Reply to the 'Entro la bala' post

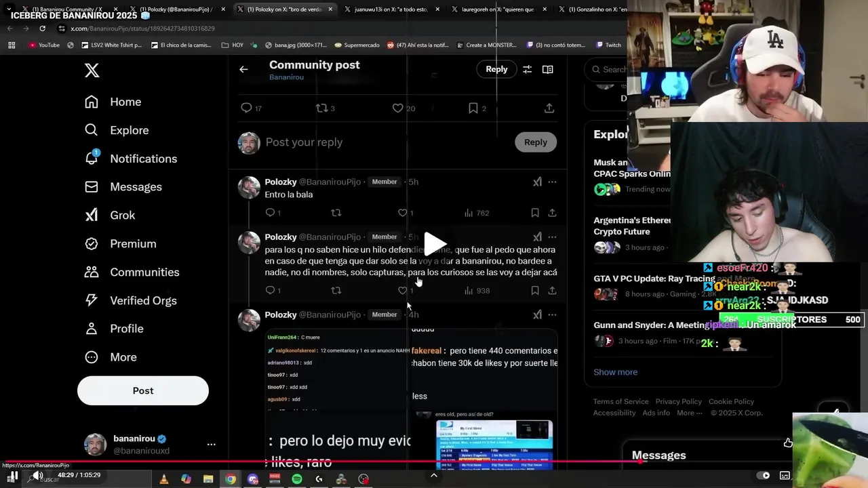tap(270, 213)
